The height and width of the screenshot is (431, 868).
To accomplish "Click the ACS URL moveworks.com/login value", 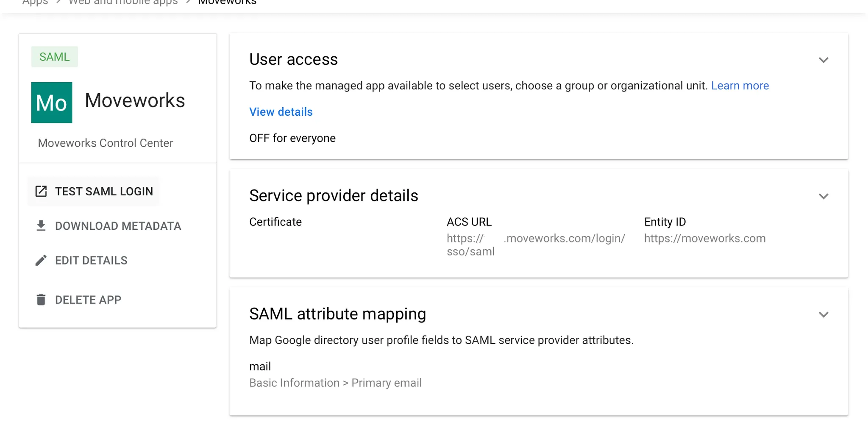I will click(x=536, y=245).
